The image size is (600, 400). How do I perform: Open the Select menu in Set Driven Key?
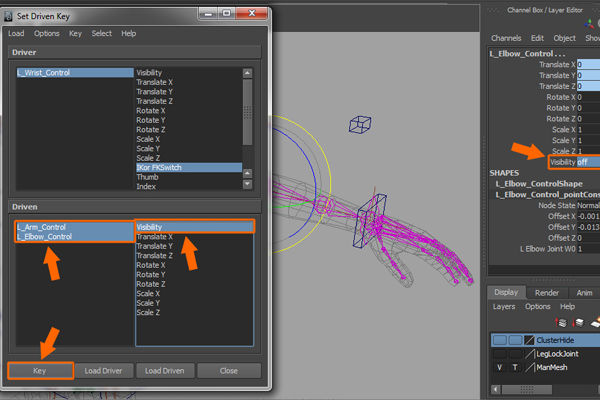(101, 33)
